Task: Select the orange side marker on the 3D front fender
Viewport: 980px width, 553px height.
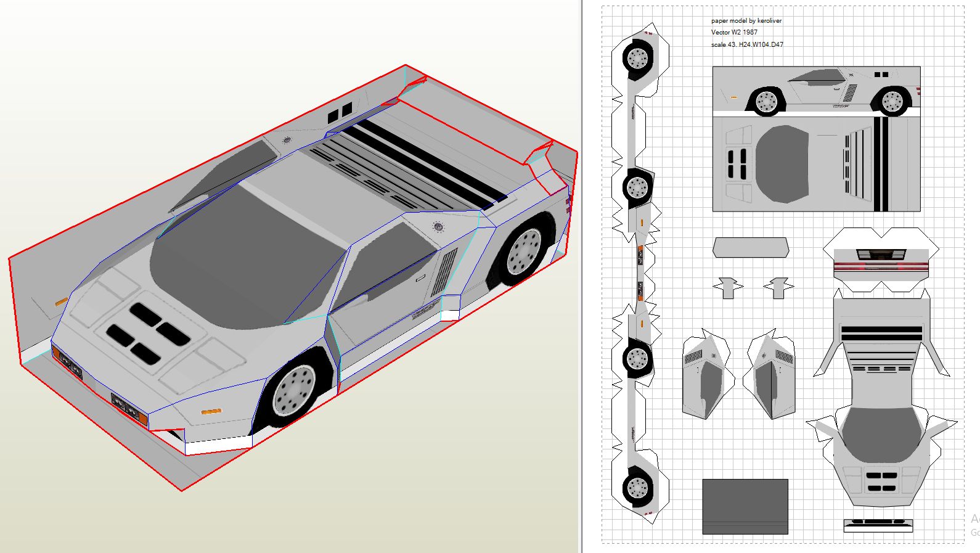Action: [x=211, y=411]
